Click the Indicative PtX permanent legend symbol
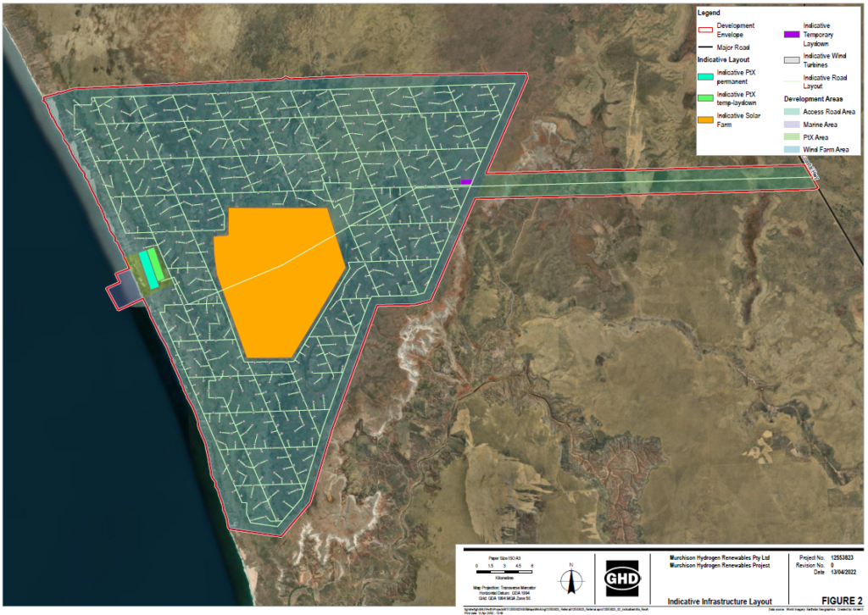Image resolution: width=868 pixels, height=615 pixels. (705, 76)
